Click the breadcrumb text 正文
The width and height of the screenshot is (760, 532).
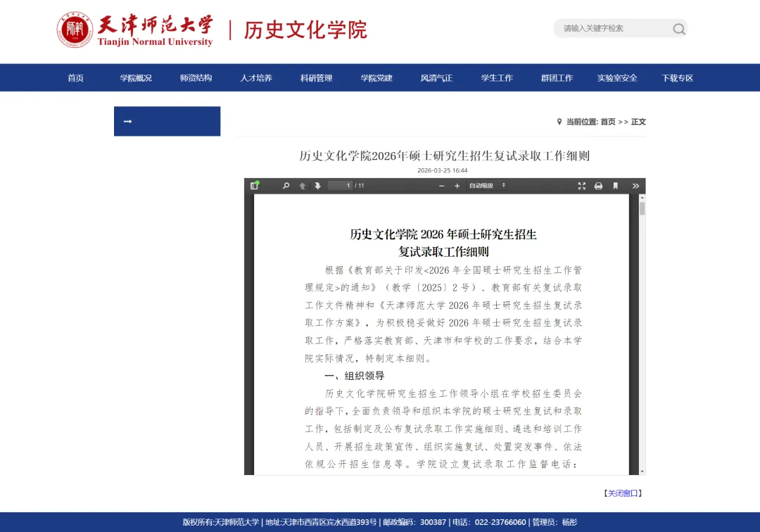638,122
